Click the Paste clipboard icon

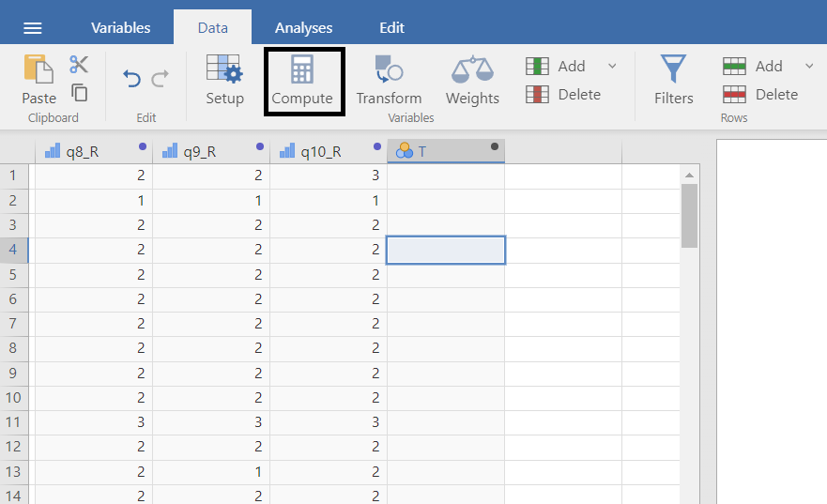pos(38,79)
